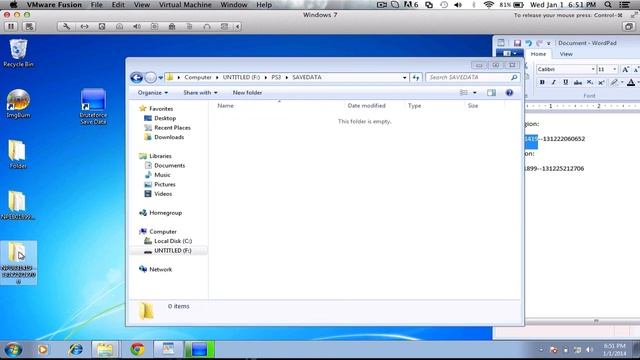640x360 pixels.
Task: Open the VMware Fusion Virtual Machine menu
Action: tap(185, 5)
